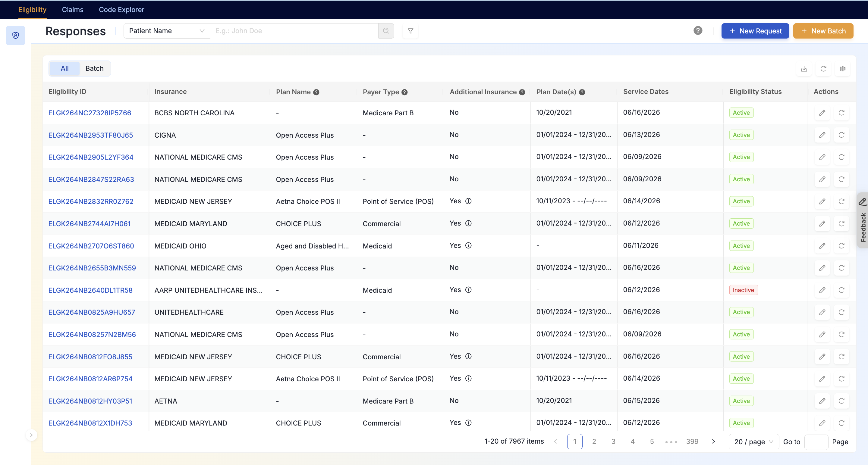This screenshot has width=868, height=465.
Task: Go to page 2
Action: tap(594, 442)
